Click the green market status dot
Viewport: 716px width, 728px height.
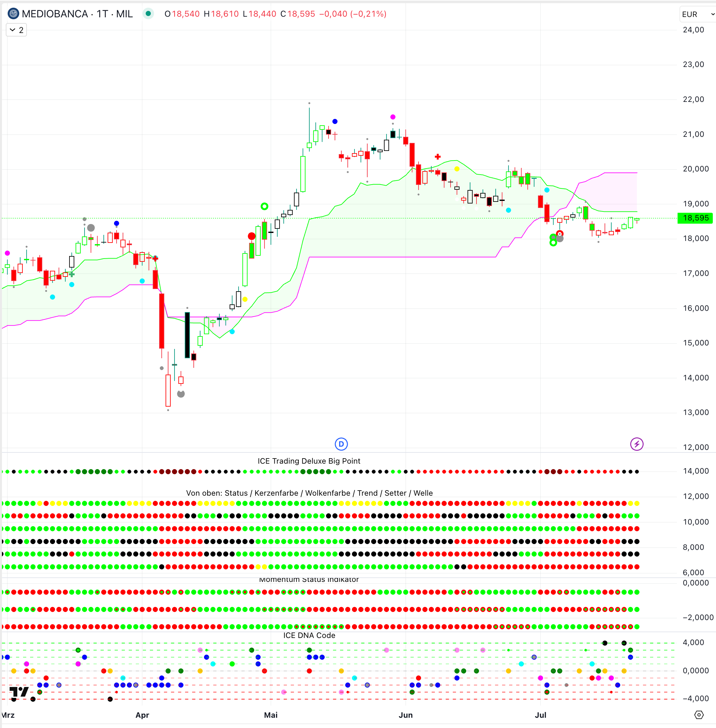click(x=148, y=14)
